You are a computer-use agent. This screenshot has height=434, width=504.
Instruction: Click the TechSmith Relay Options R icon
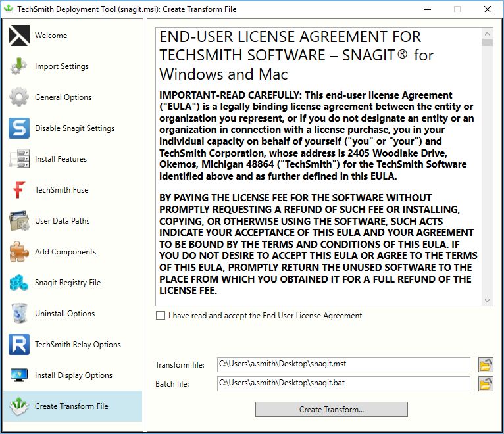click(19, 345)
